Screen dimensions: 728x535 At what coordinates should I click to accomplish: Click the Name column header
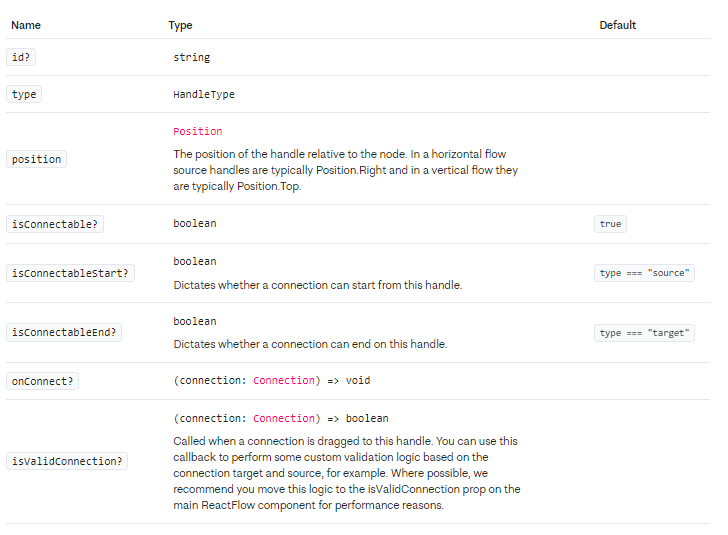(26, 25)
